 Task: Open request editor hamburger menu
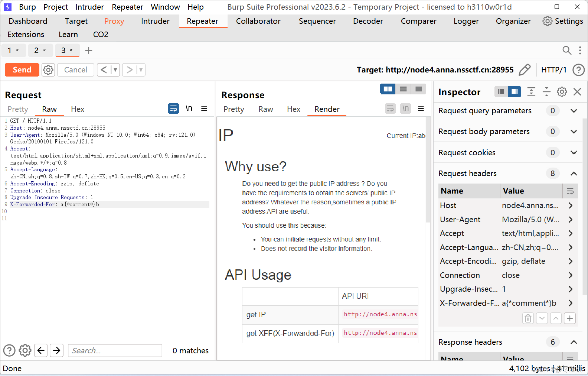click(204, 108)
